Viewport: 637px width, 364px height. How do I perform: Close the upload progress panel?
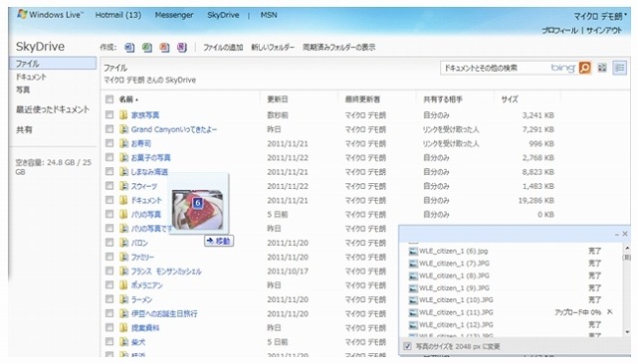[625, 234]
